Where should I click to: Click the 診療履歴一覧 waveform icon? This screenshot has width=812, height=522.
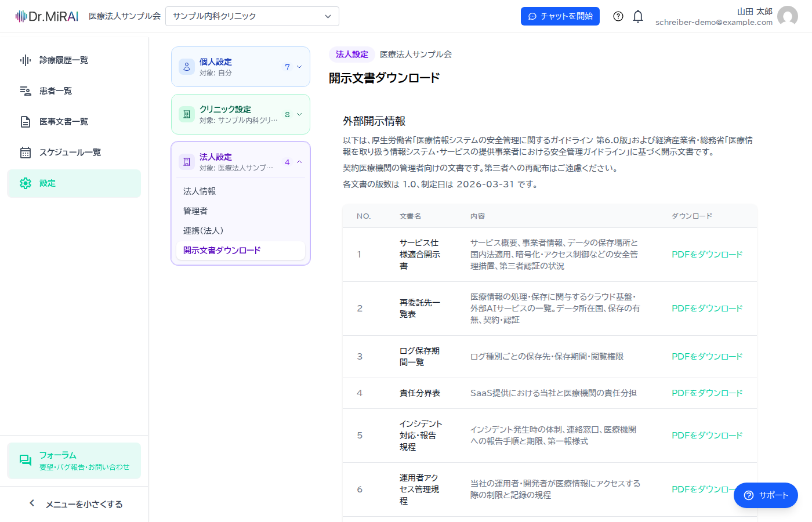(26, 60)
